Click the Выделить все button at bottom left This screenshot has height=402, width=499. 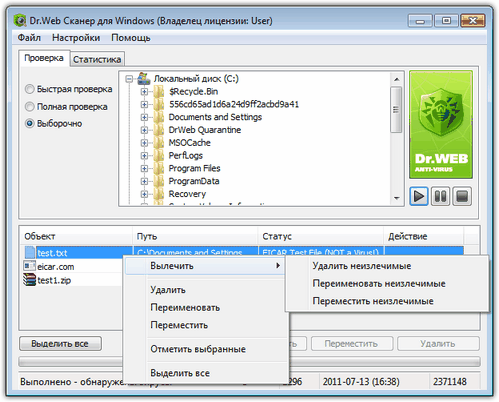(x=60, y=344)
